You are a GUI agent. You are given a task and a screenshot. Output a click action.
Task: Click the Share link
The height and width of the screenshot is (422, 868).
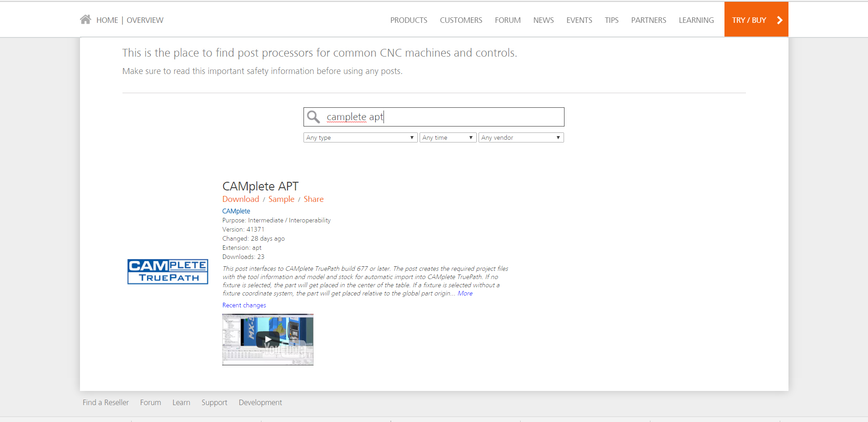(314, 199)
